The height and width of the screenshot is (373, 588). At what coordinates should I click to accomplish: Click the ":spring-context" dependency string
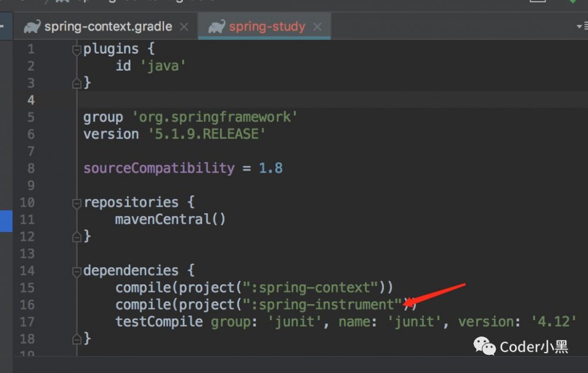point(310,288)
